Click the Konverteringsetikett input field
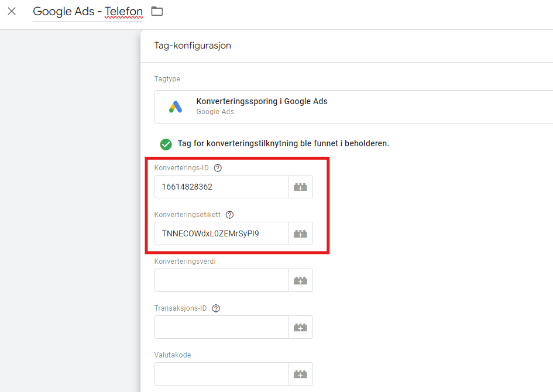The height and width of the screenshot is (392, 553). coord(222,233)
